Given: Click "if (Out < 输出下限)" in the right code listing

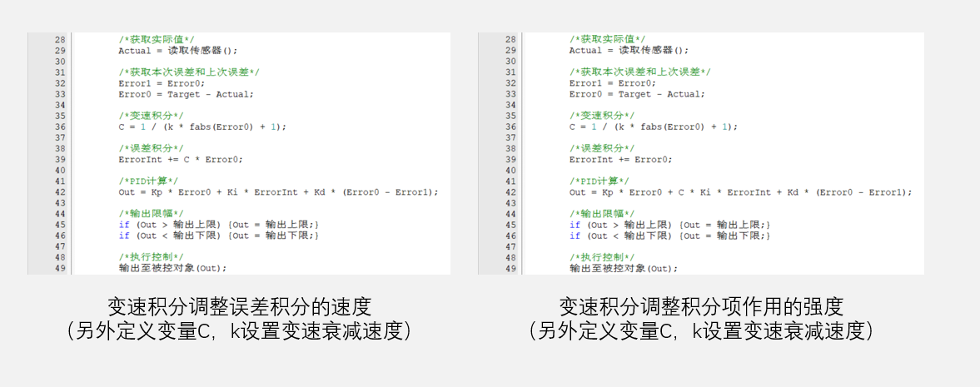Looking at the screenshot, I should 620,236.
